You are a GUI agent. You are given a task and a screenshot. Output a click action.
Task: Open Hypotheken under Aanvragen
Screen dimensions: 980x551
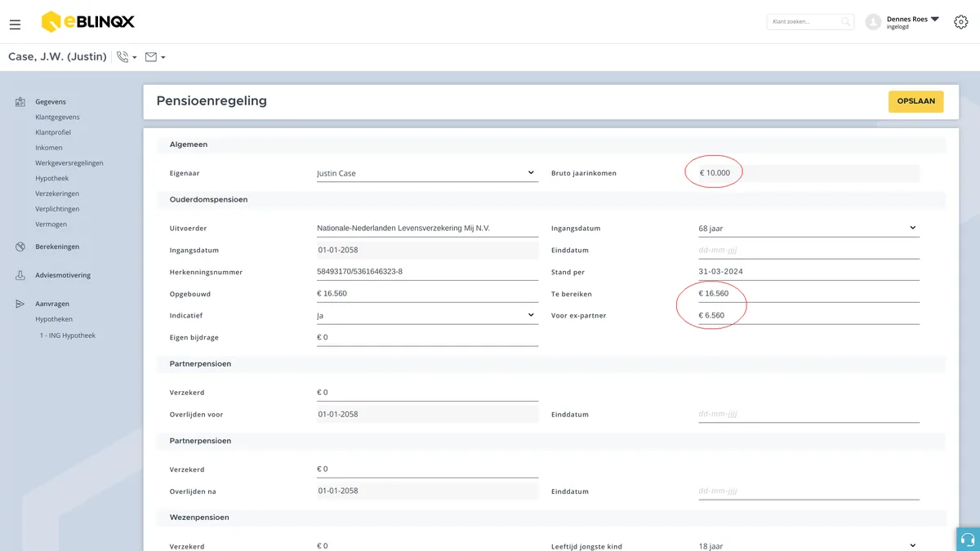pyautogui.click(x=54, y=319)
